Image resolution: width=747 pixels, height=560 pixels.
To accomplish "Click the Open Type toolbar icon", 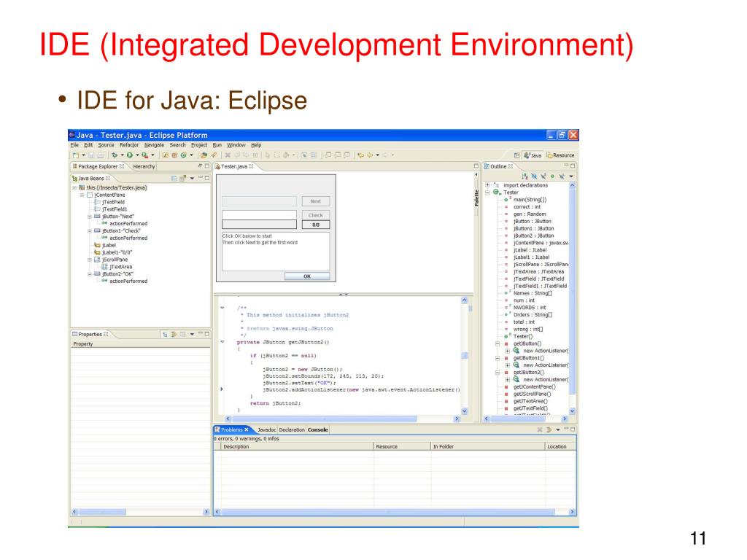I will (x=204, y=155).
